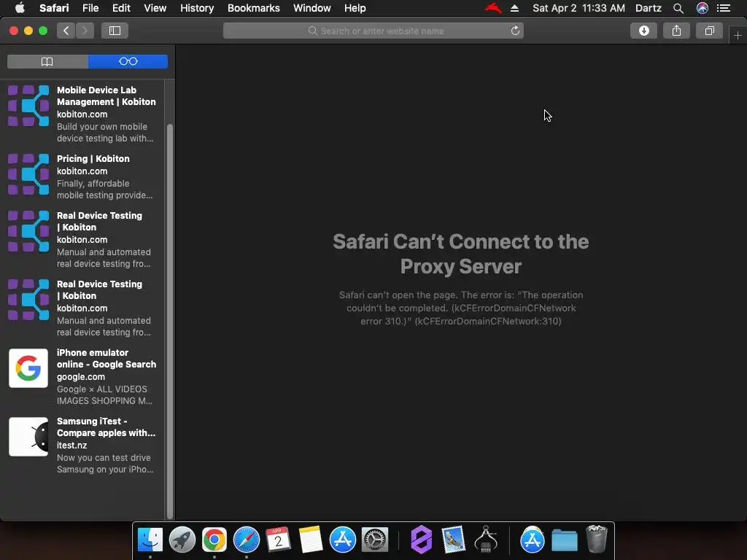Click the Samsung iTest thumbnail
This screenshot has height=560, width=747.
click(28, 437)
